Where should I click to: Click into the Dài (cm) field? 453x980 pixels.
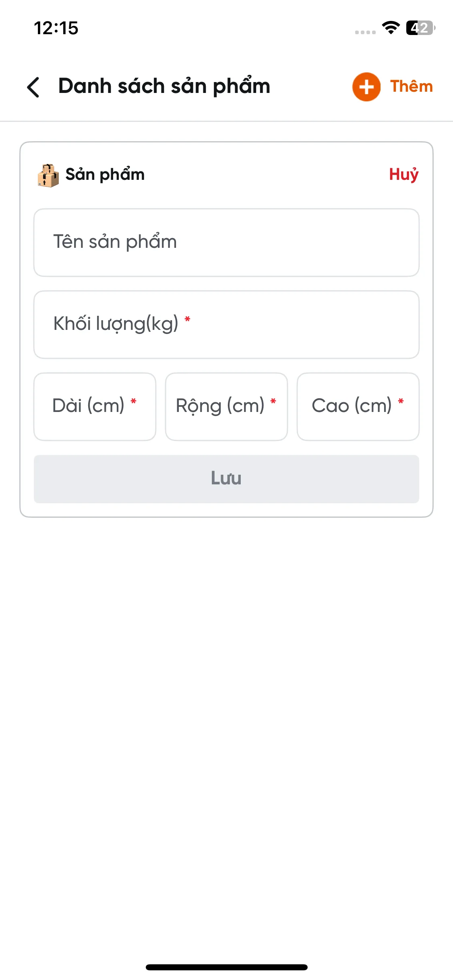(95, 407)
